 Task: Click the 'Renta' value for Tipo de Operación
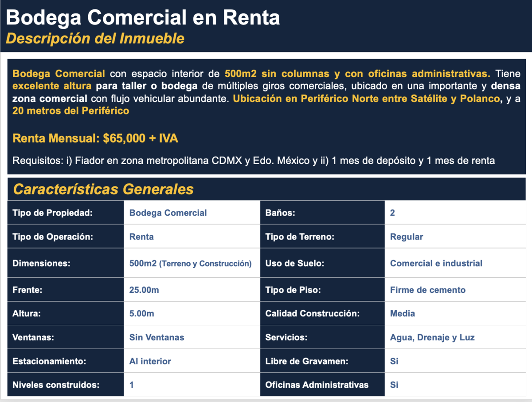coord(141,236)
